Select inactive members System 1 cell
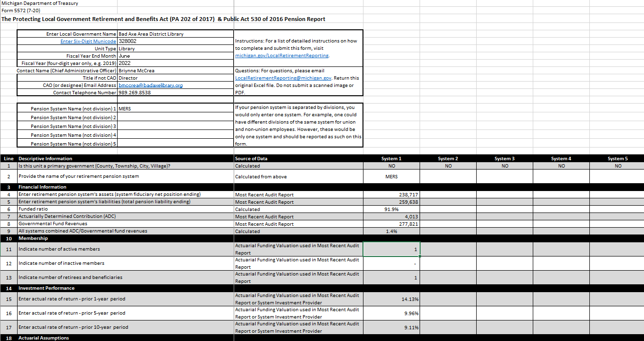The width and height of the screenshot is (644, 341). click(391, 263)
